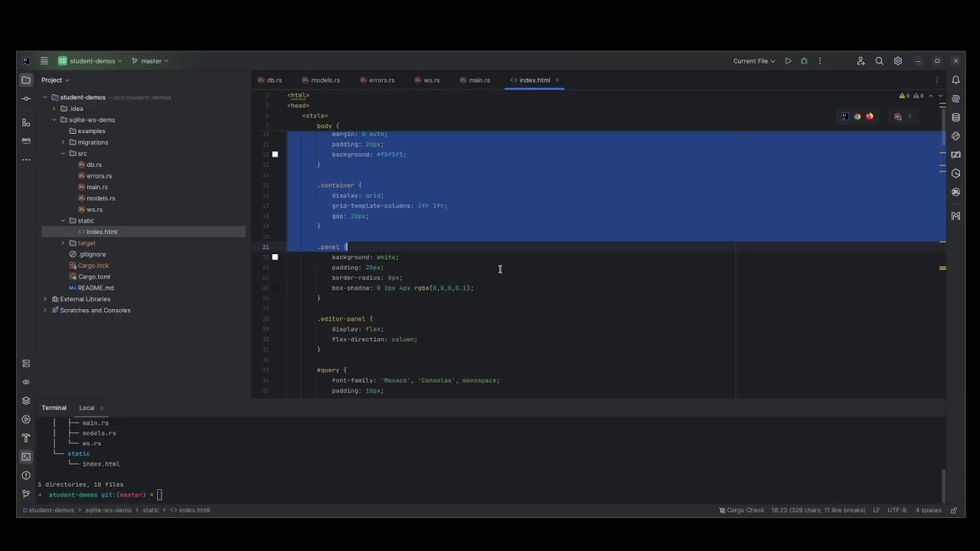Toggle the eye icon tool window
The image size is (980, 551).
[26, 382]
